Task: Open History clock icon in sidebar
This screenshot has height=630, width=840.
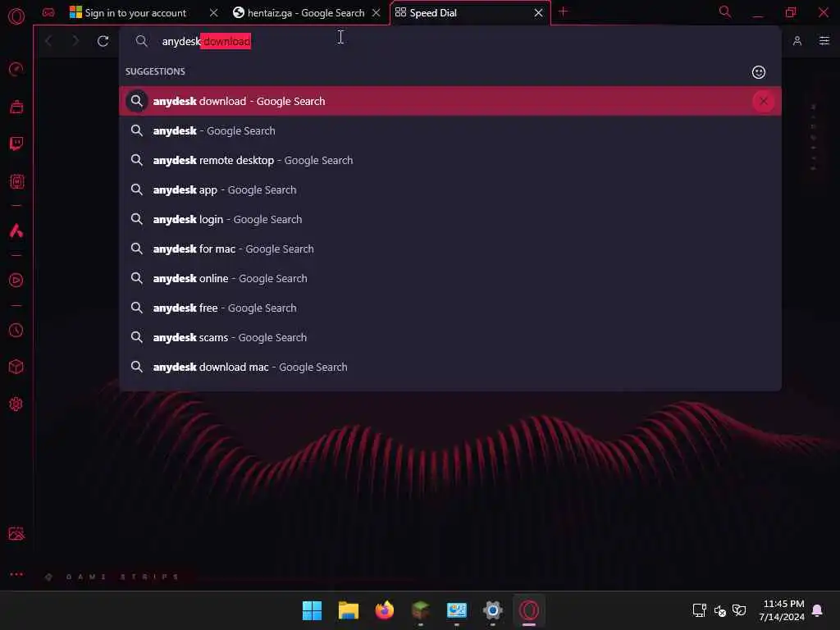Action: 16,330
